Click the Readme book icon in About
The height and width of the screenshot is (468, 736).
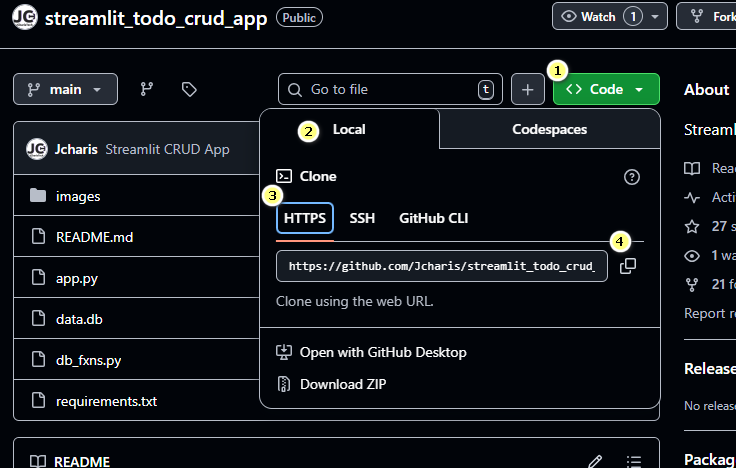pos(692,169)
